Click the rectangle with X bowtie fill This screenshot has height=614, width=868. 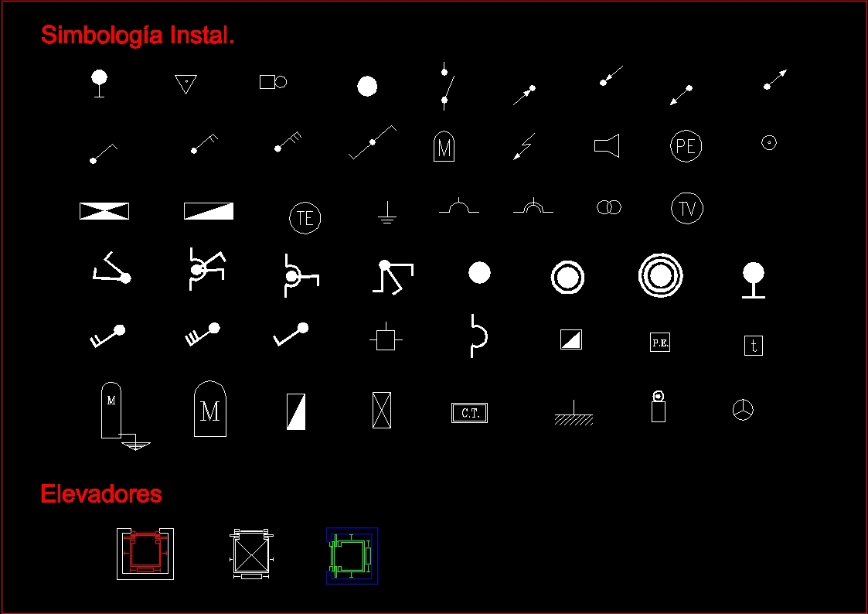(104, 211)
